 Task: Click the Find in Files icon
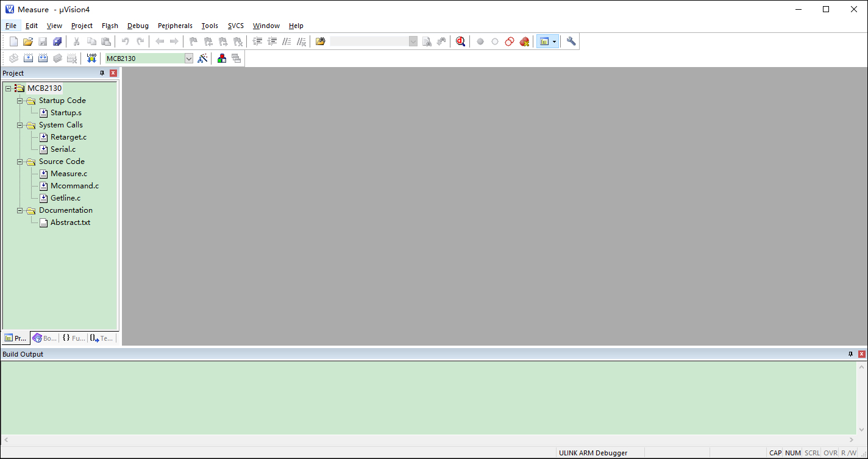pyautogui.click(x=321, y=41)
